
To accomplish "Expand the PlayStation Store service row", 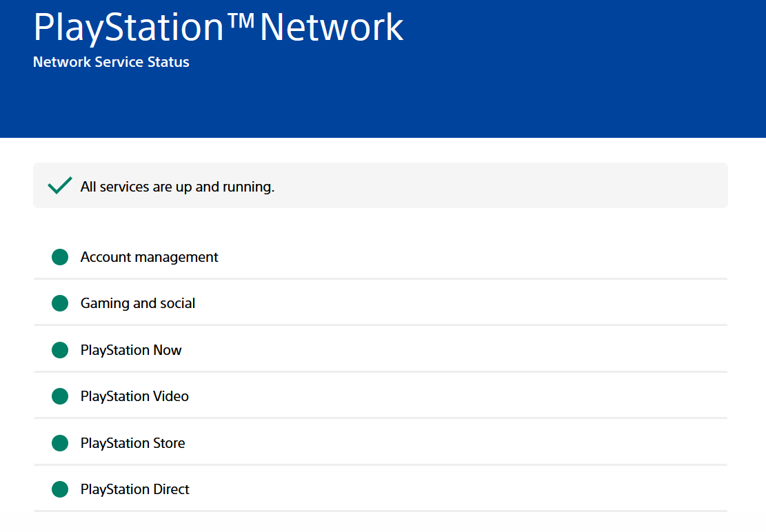I will pyautogui.click(x=381, y=443).
